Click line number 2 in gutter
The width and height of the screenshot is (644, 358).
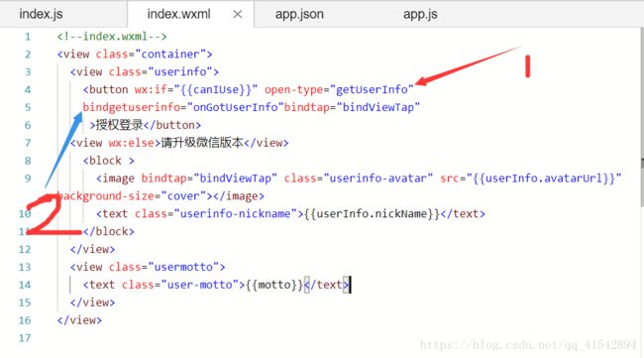pos(28,55)
